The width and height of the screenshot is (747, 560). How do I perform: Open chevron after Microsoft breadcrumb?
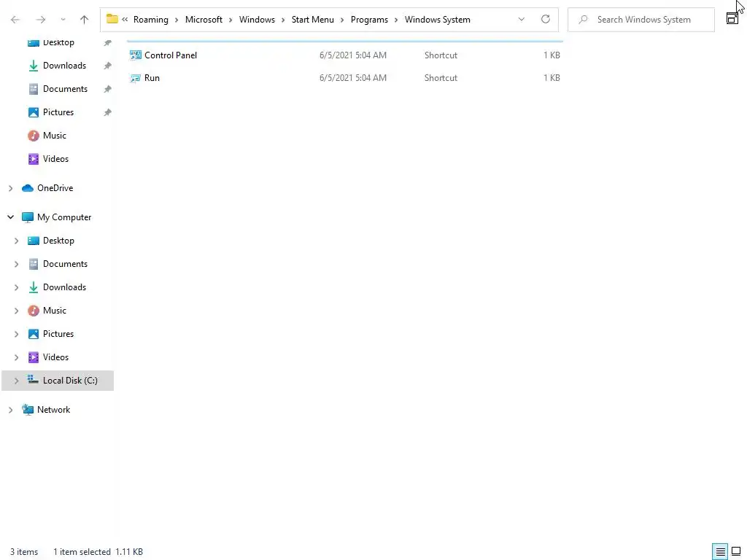pyautogui.click(x=231, y=20)
